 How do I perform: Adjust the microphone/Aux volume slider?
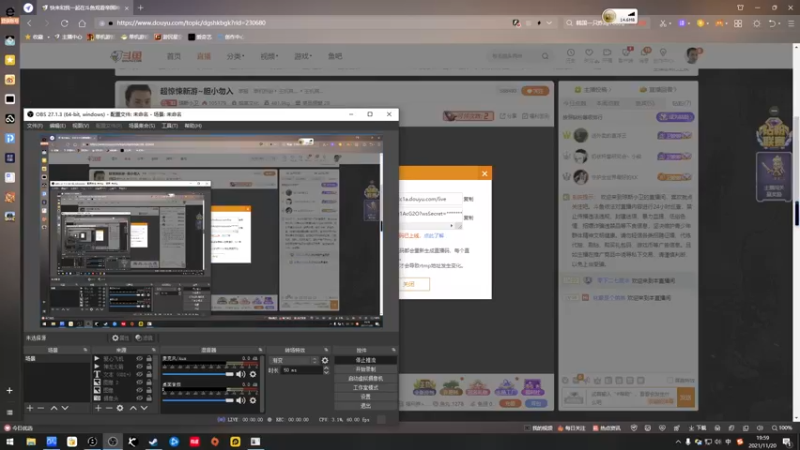[x=197, y=374]
